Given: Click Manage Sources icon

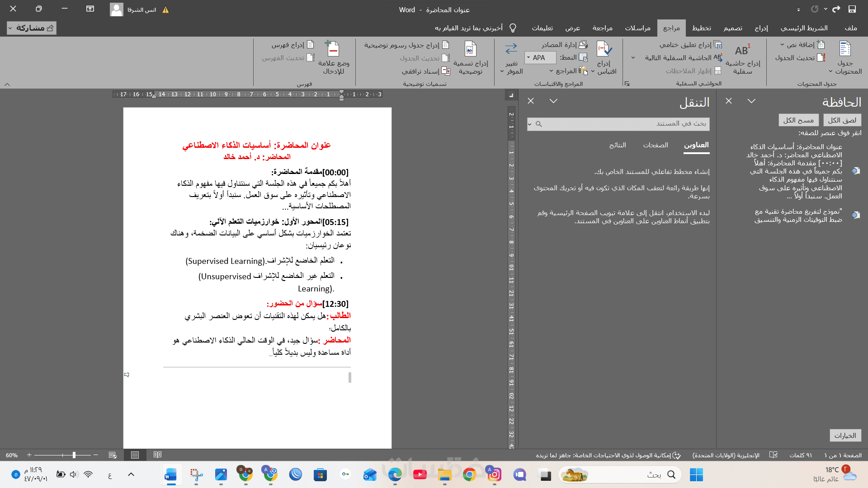Looking at the screenshot, I should click(583, 45).
